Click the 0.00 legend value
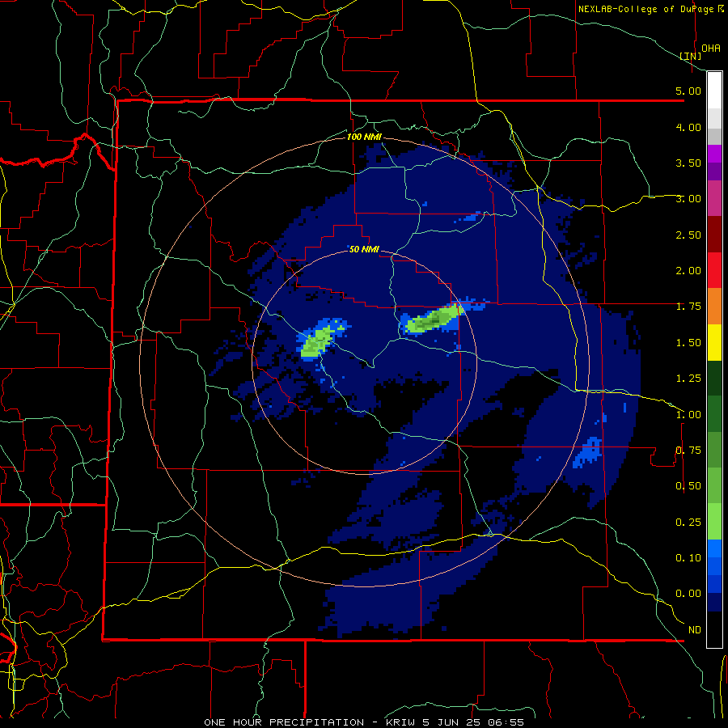This screenshot has width=728, height=728. [x=688, y=594]
